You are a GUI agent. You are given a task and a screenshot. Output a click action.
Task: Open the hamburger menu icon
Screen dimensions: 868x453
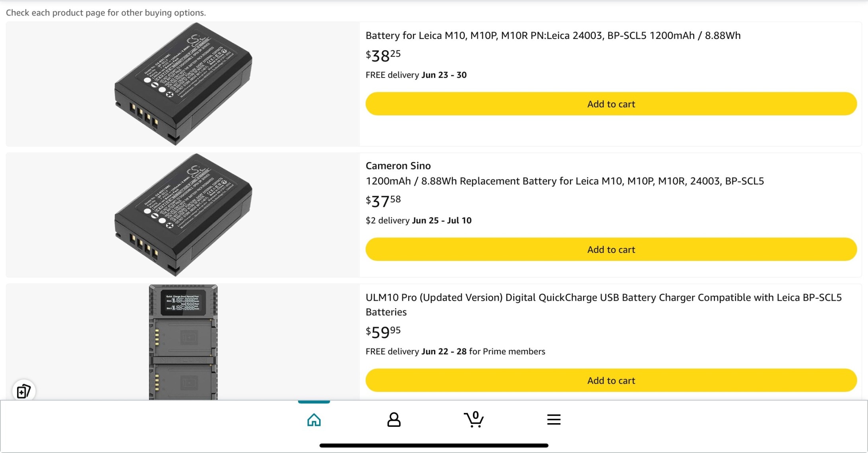tap(554, 420)
